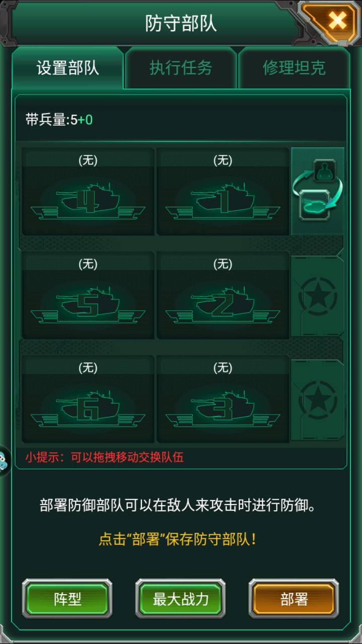Open the bottom star emblem slot
The height and width of the screenshot is (644, 362).
click(318, 400)
